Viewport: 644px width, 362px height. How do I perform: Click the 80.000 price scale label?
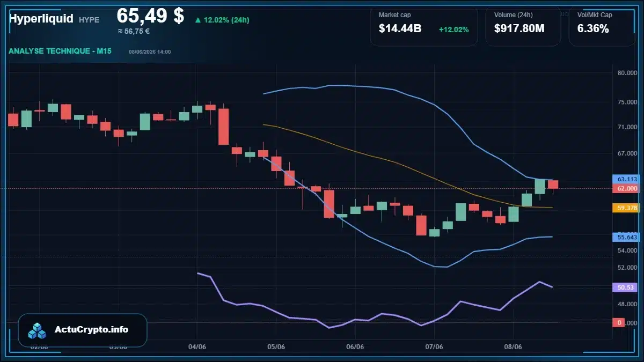tap(627, 73)
